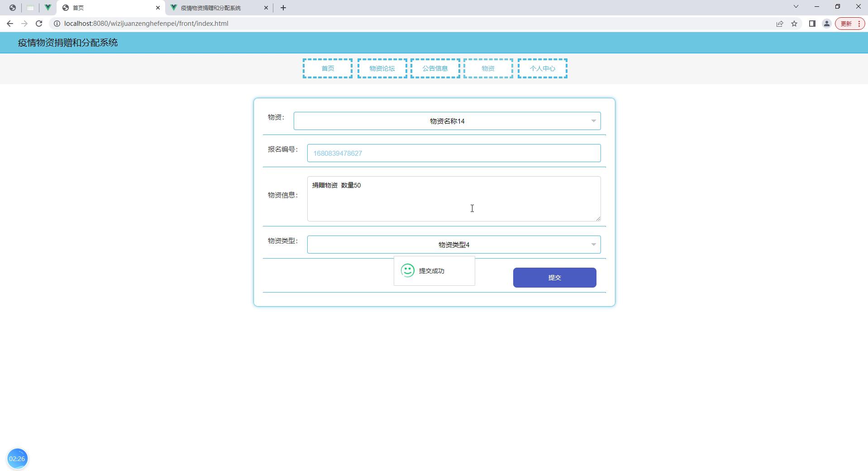
Task: Click the site info icon in address bar
Action: (57, 24)
